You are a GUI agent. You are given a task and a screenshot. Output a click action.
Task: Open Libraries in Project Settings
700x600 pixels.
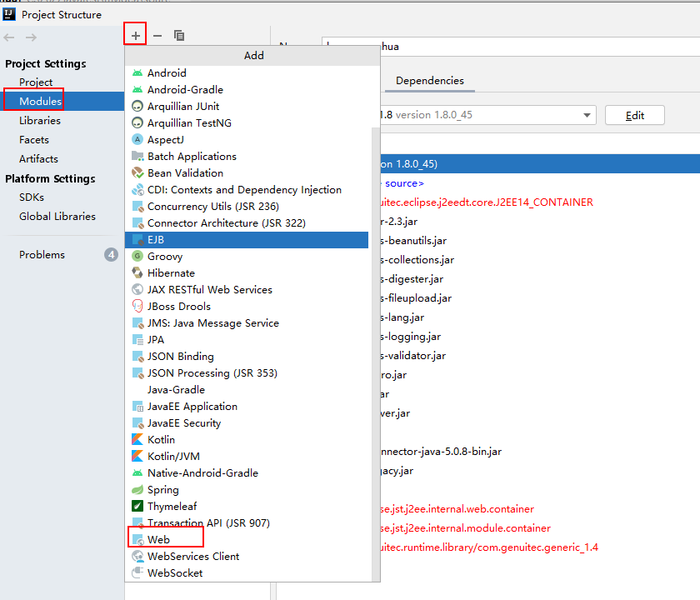(40, 121)
